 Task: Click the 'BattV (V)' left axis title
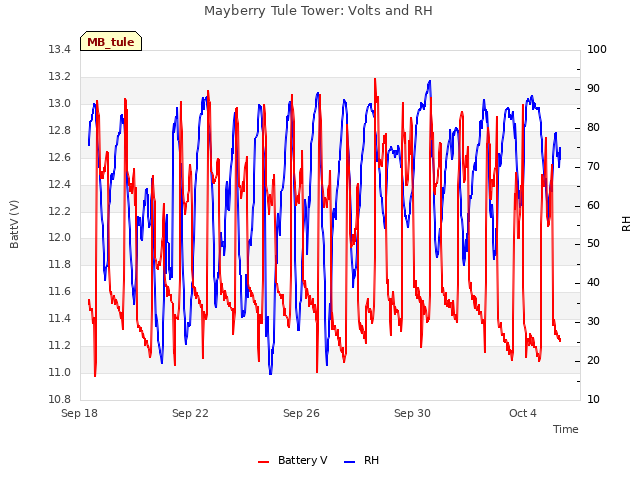click(14, 224)
